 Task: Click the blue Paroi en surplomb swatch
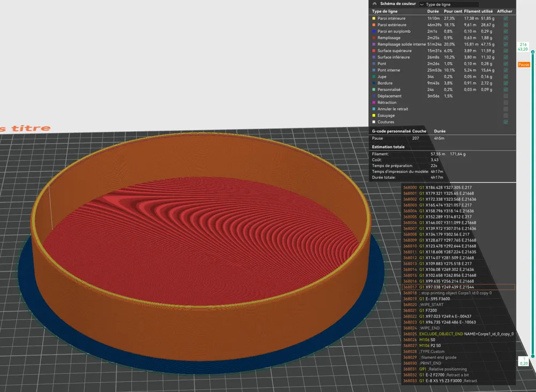click(374, 32)
